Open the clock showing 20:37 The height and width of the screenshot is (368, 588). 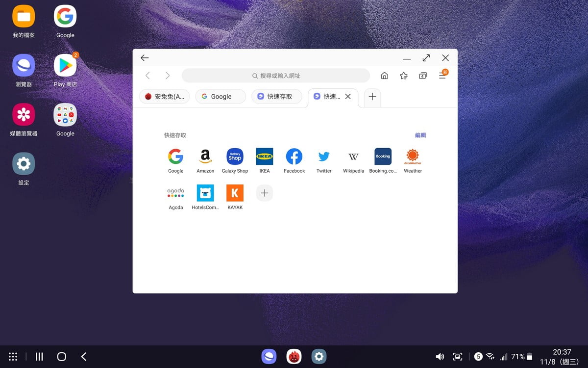coord(562,352)
